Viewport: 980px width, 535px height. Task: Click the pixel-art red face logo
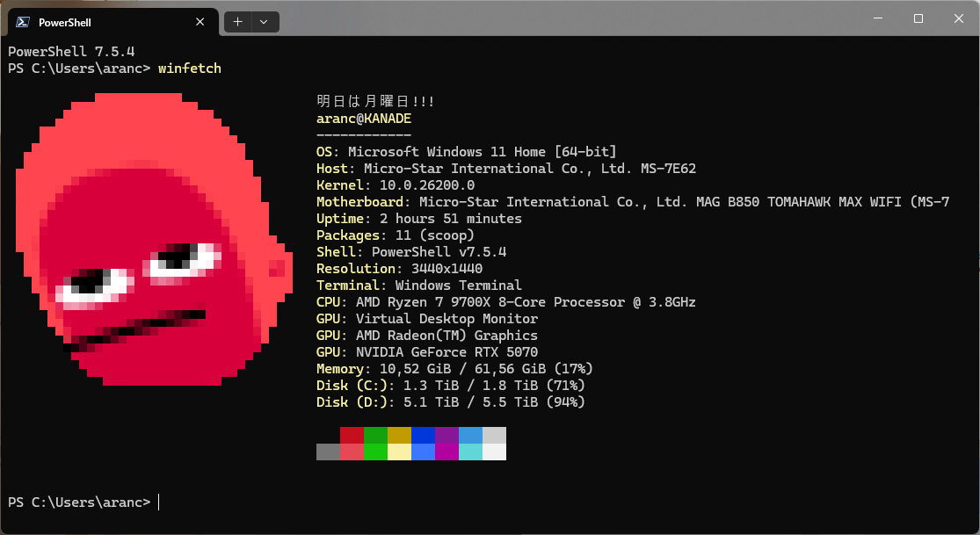pyautogui.click(x=154, y=239)
